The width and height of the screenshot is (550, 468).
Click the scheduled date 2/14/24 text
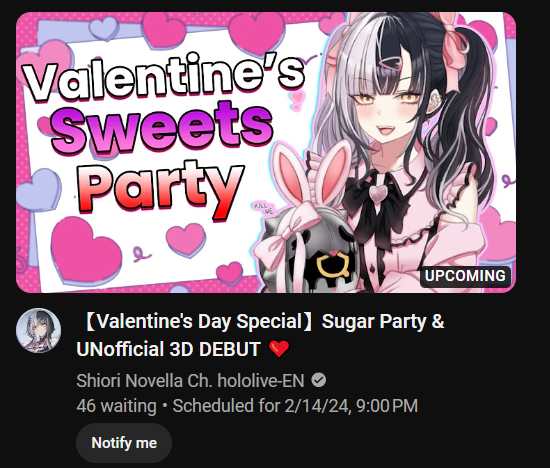click(x=318, y=406)
